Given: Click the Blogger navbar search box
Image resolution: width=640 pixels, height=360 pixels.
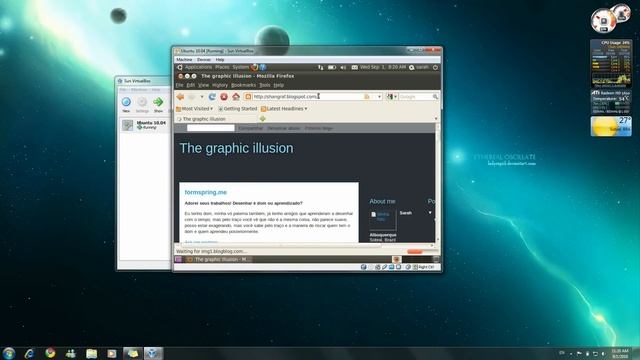Looking at the screenshot, I should [211, 128].
